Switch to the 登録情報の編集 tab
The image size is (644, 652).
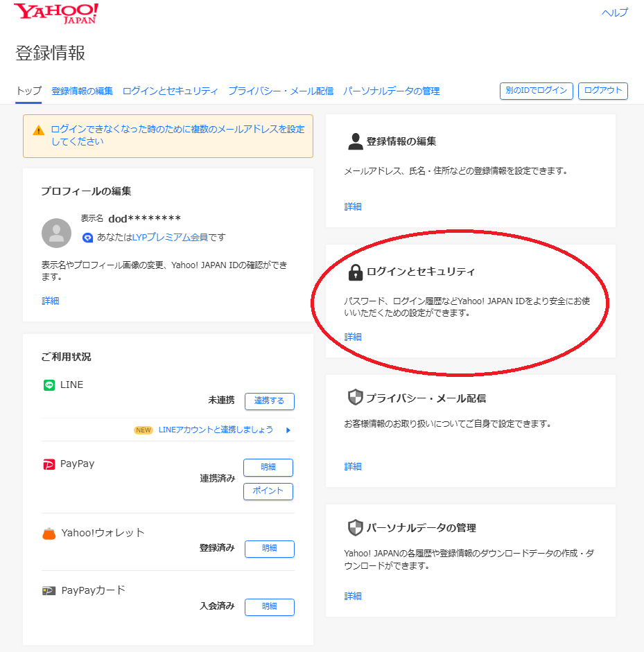pyautogui.click(x=82, y=91)
